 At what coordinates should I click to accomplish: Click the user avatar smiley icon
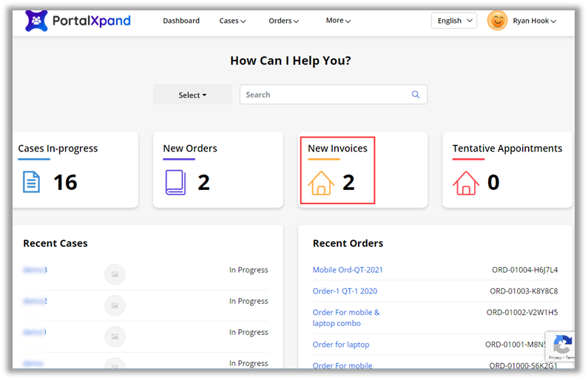tap(497, 21)
